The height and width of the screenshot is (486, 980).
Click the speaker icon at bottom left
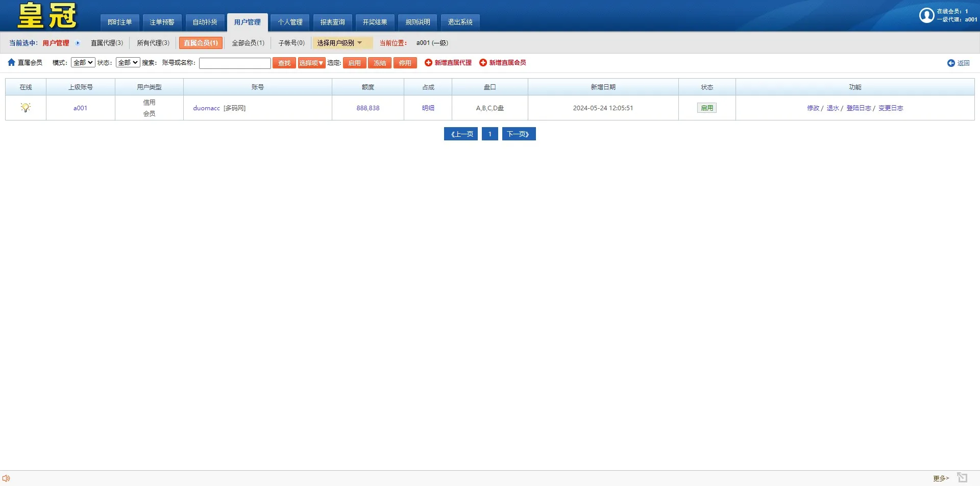(x=6, y=478)
